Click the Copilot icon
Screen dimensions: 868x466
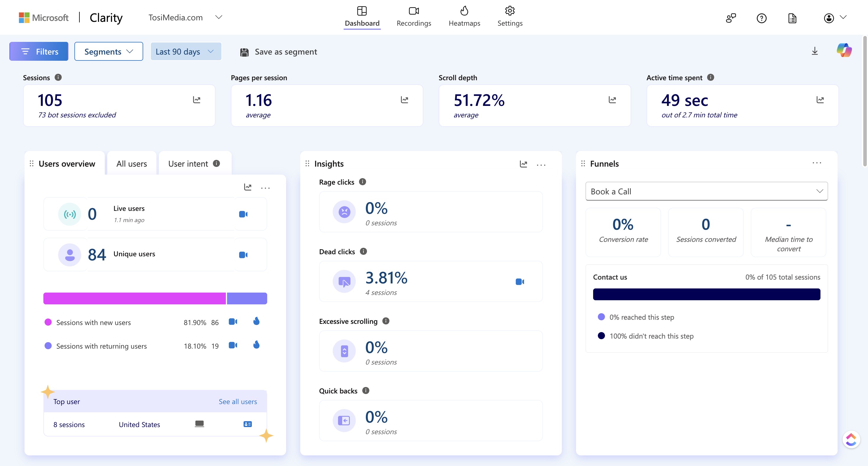[x=844, y=50]
